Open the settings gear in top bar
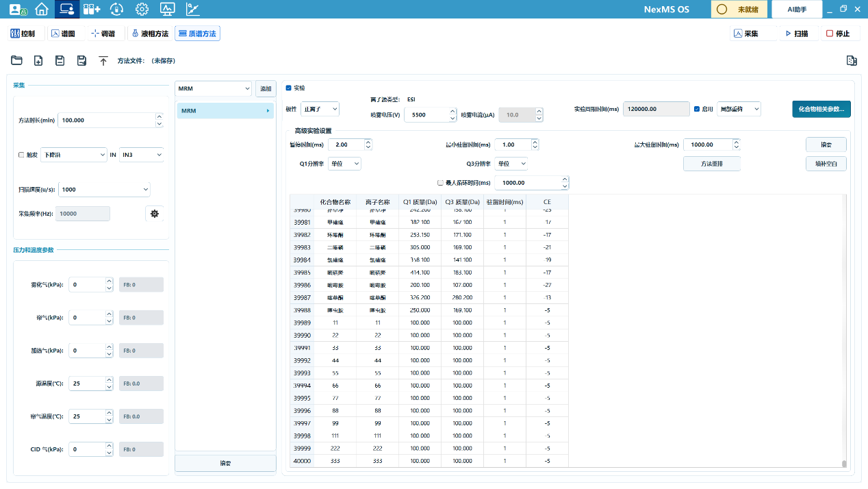868x489 pixels. pyautogui.click(x=142, y=10)
